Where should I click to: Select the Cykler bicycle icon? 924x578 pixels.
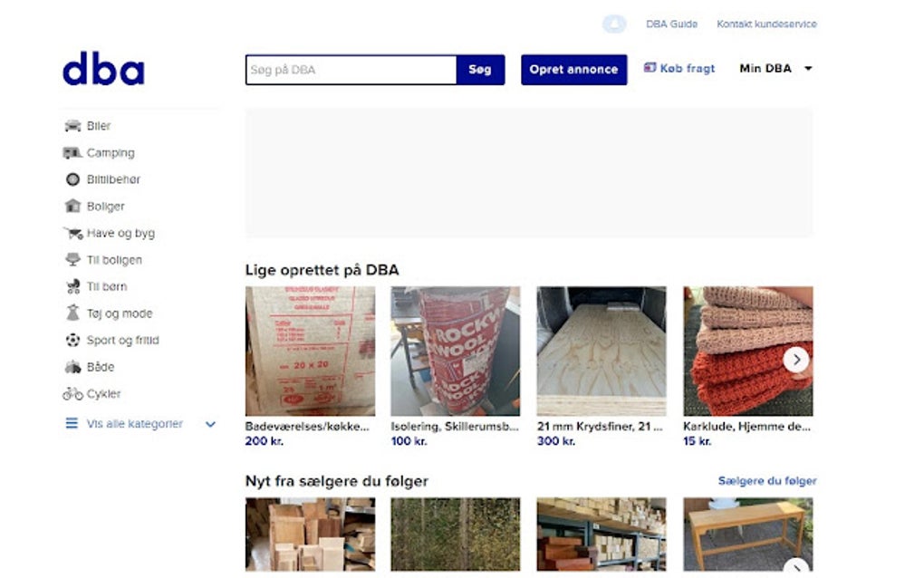click(x=72, y=393)
